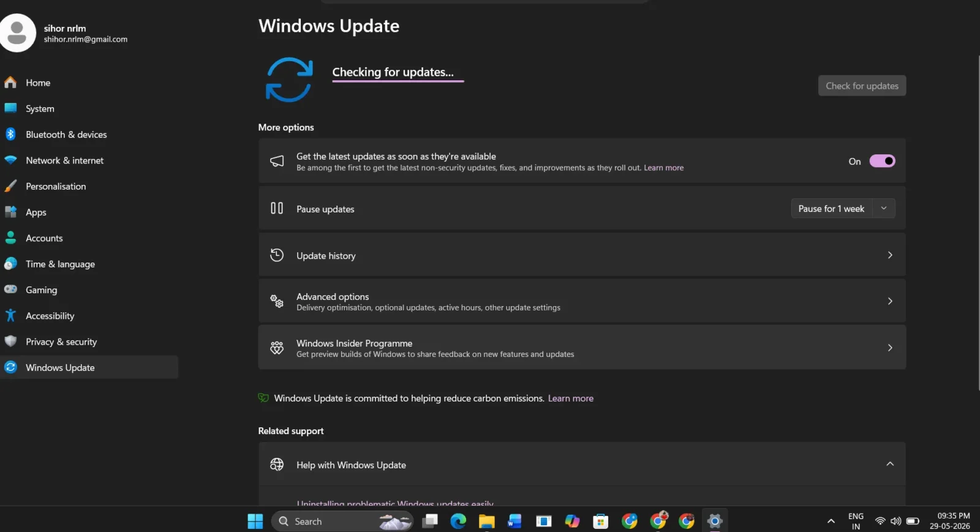Open the Apps sidebar icon
The height and width of the screenshot is (532, 980).
[x=10, y=212]
